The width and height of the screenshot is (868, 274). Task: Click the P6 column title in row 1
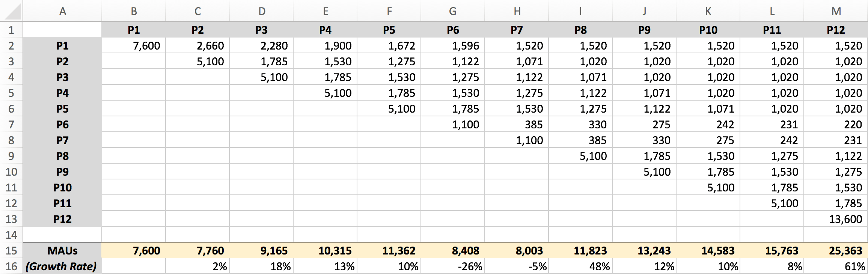tap(453, 30)
